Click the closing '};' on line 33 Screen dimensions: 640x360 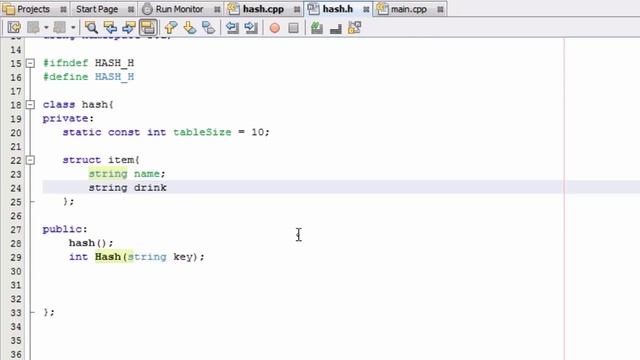(49, 312)
